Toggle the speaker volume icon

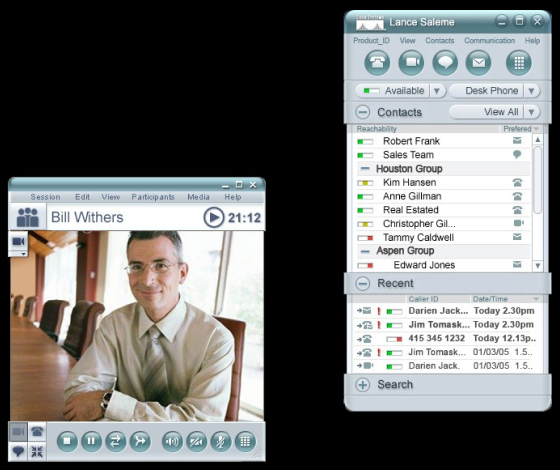point(172,441)
